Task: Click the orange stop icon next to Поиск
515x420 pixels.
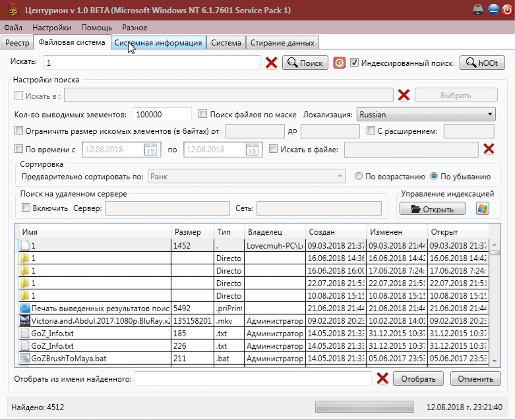Action: 339,63
